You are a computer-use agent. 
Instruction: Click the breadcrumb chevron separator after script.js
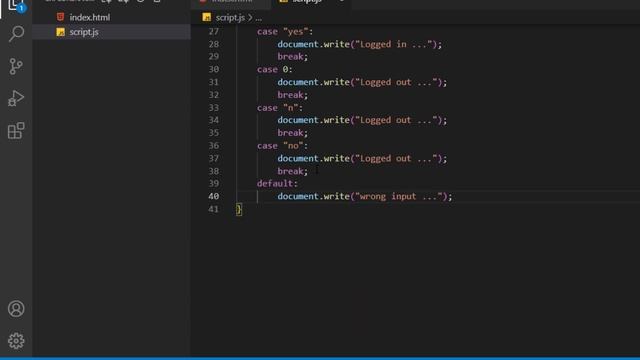250,18
